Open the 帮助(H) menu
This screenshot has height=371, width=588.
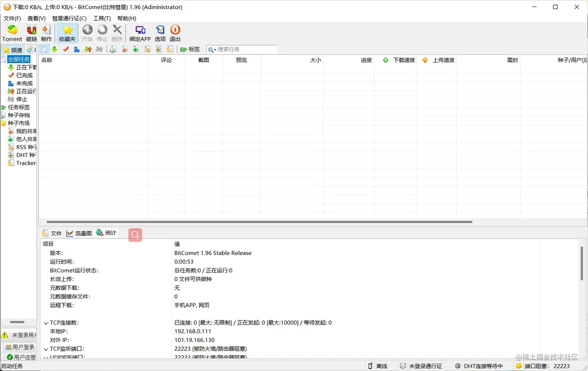pyautogui.click(x=127, y=18)
